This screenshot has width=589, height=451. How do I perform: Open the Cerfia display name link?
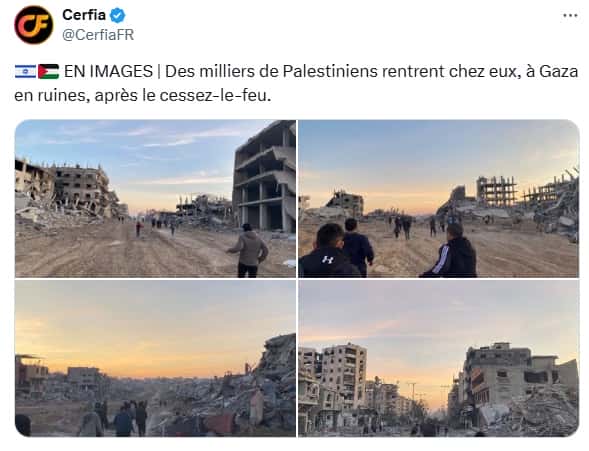pyautogui.click(x=84, y=15)
